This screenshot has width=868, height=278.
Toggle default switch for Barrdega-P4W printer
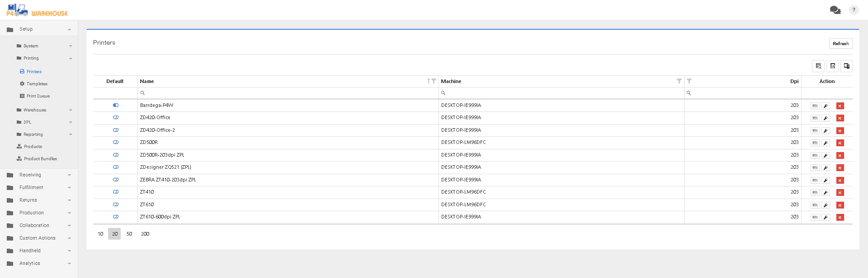(x=116, y=105)
